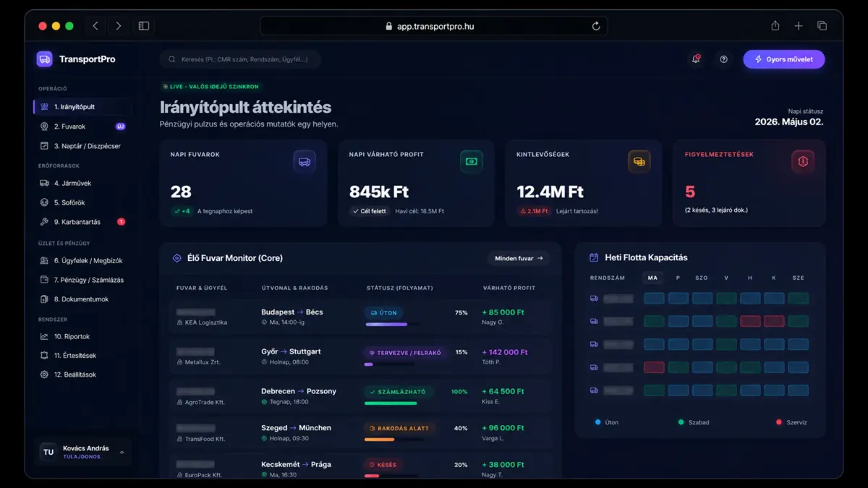The height and width of the screenshot is (488, 868).
Task: Click the browser forward arrow
Action: point(118,26)
